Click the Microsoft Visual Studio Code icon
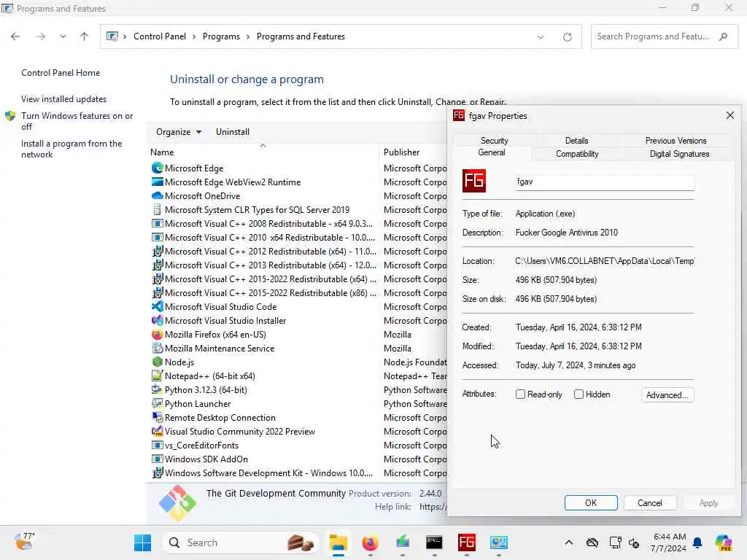This screenshot has height=560, width=747. click(x=158, y=307)
